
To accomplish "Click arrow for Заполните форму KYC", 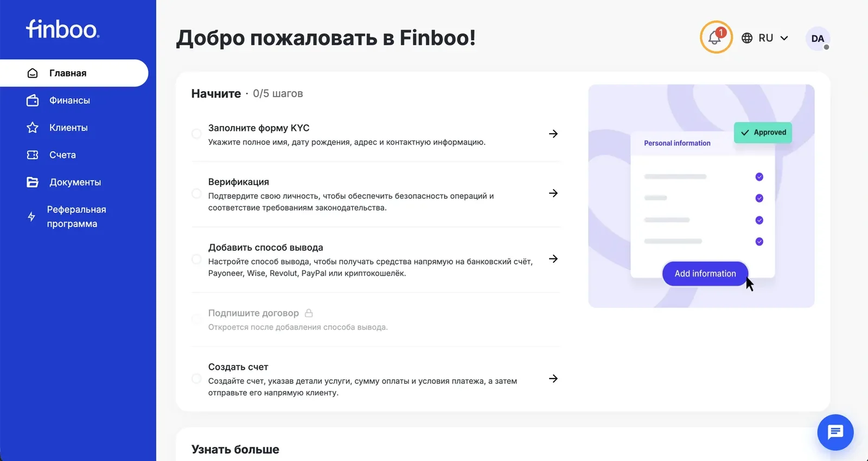I will [x=553, y=134].
